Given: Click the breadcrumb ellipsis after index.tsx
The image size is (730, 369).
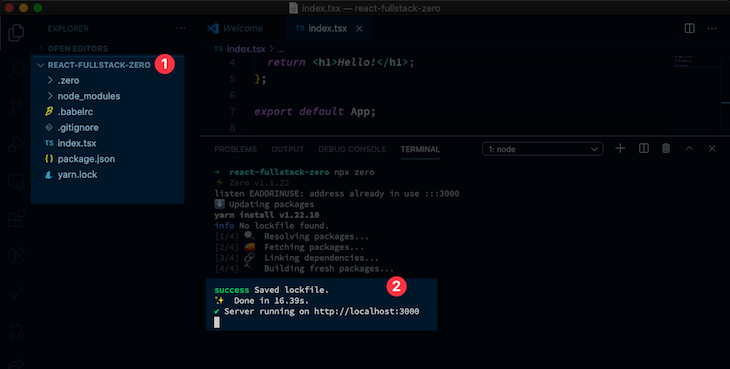Looking at the screenshot, I should coord(280,49).
